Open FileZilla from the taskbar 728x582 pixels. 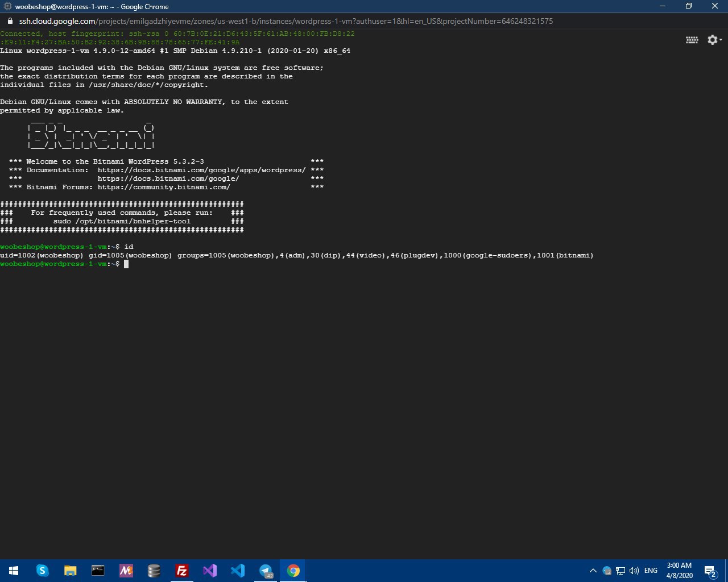tap(181, 571)
